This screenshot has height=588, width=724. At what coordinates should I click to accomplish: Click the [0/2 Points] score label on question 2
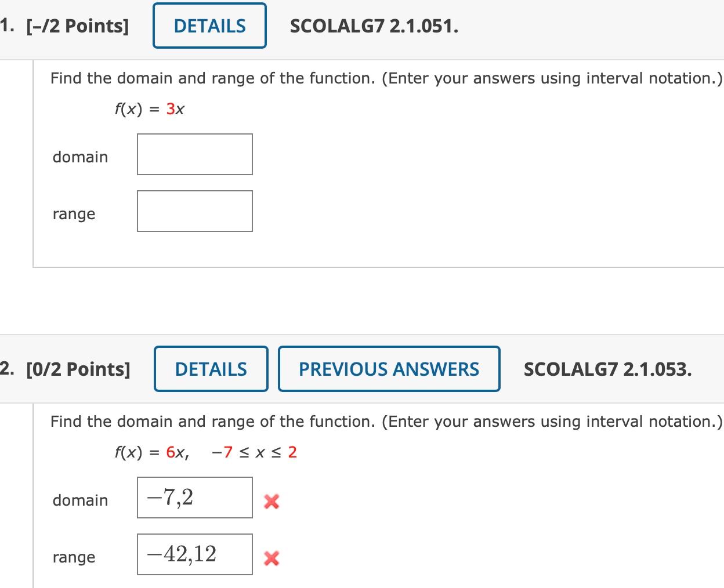pos(79,369)
